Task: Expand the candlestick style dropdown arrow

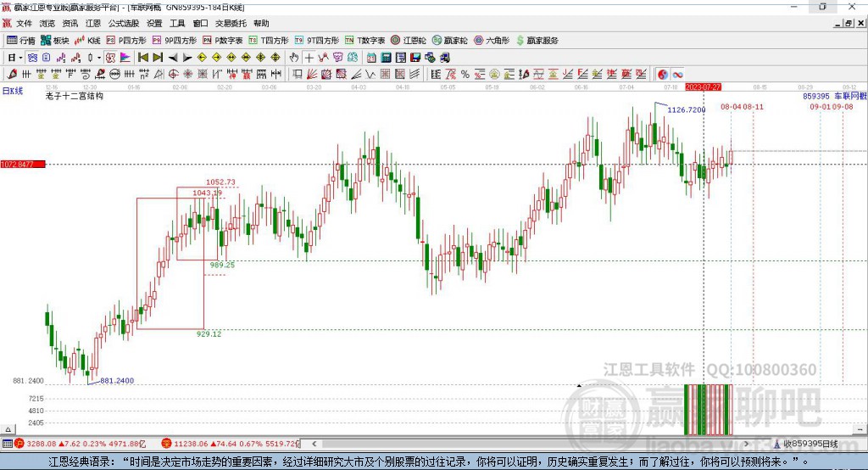Action: (x=99, y=58)
